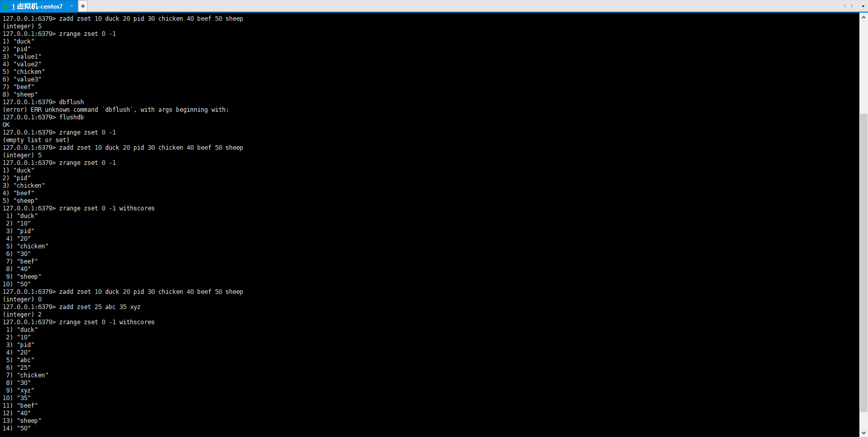Click the row 6) "value3"
Image resolution: width=868 pixels, height=437 pixels.
pos(22,79)
